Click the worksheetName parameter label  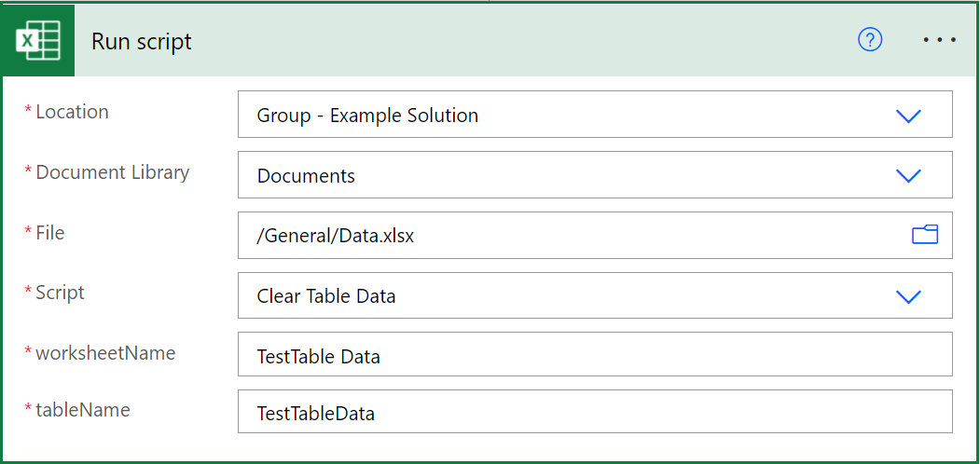(105, 352)
